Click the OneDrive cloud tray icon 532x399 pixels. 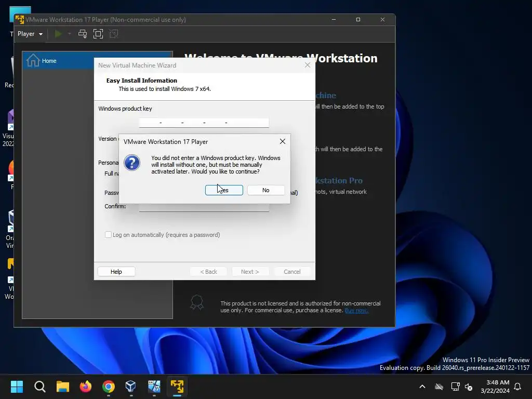(x=439, y=387)
